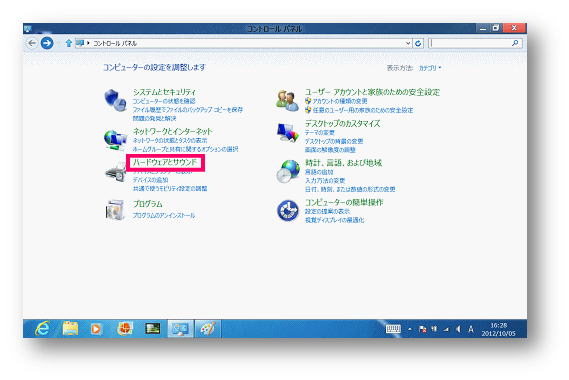Click the mobility settings adjustment link
The image size is (569, 380).
[x=170, y=189]
